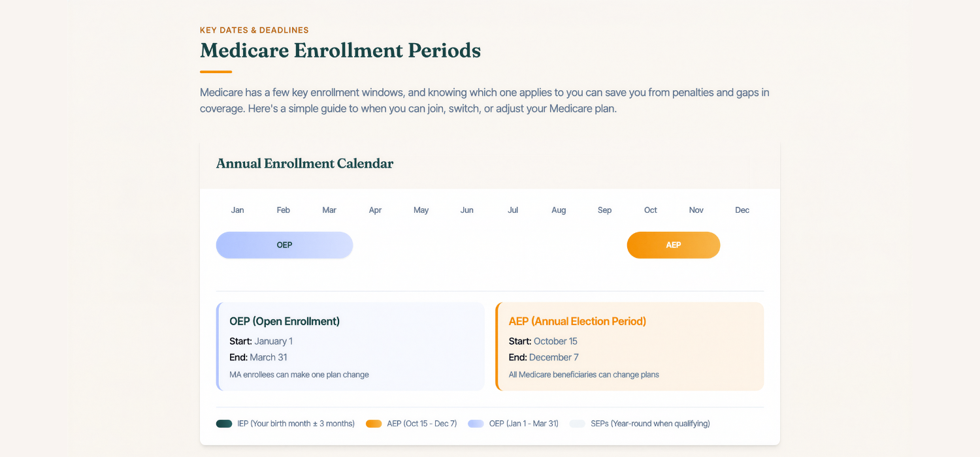The image size is (980, 457).
Task: Click the Key Dates & Deadlines label
Action: (x=254, y=30)
